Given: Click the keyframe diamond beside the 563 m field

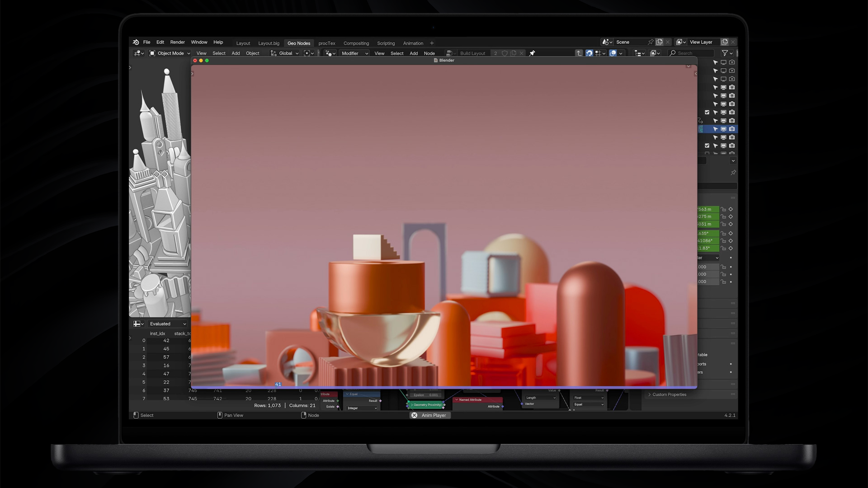Looking at the screenshot, I should pyautogui.click(x=731, y=209).
